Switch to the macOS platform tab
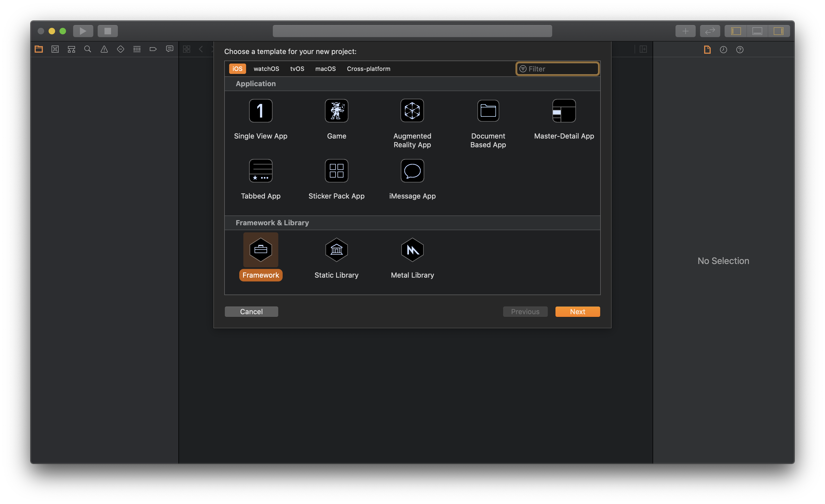 click(x=325, y=69)
